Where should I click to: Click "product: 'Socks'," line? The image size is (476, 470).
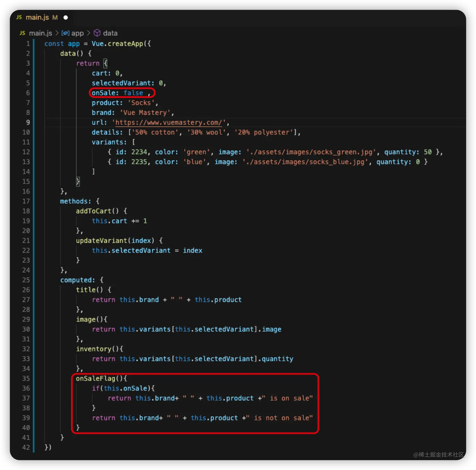coord(125,103)
